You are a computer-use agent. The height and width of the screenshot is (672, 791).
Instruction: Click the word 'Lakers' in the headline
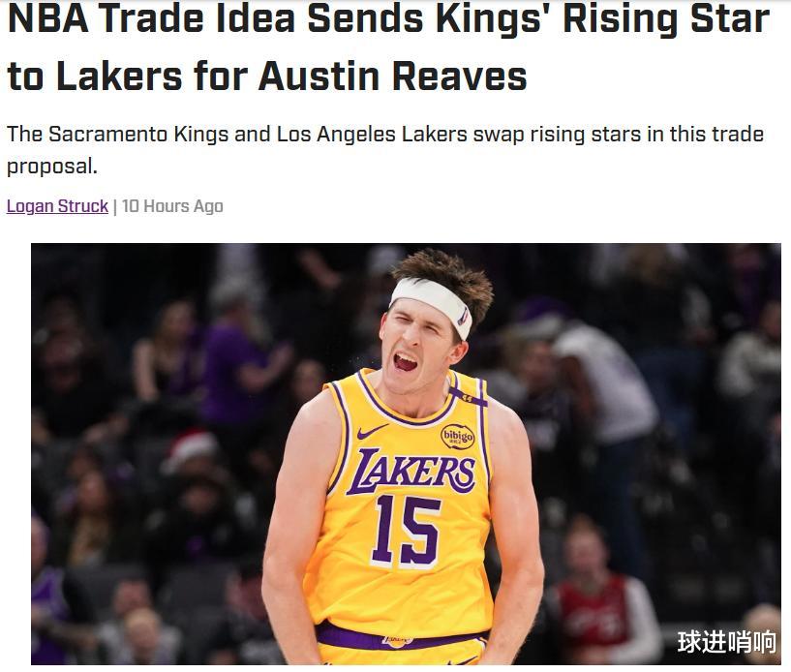(x=119, y=76)
